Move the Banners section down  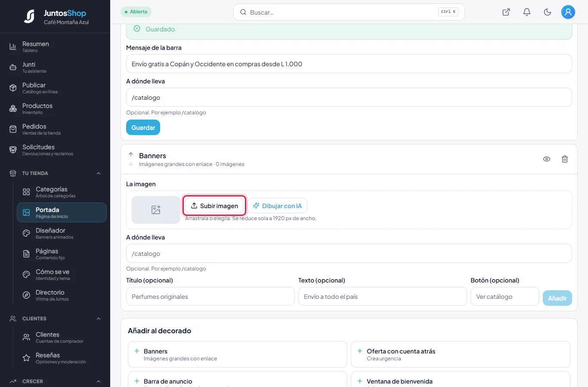coord(131,164)
